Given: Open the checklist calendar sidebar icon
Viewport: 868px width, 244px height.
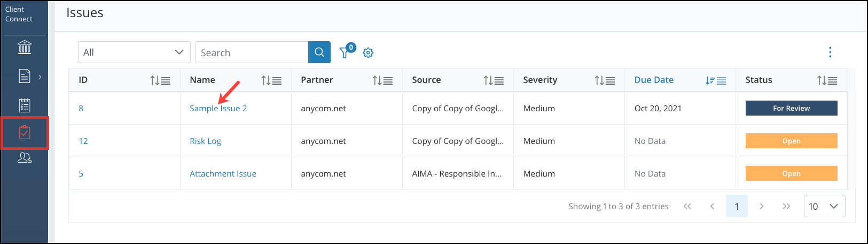Looking at the screenshot, I should (25, 105).
